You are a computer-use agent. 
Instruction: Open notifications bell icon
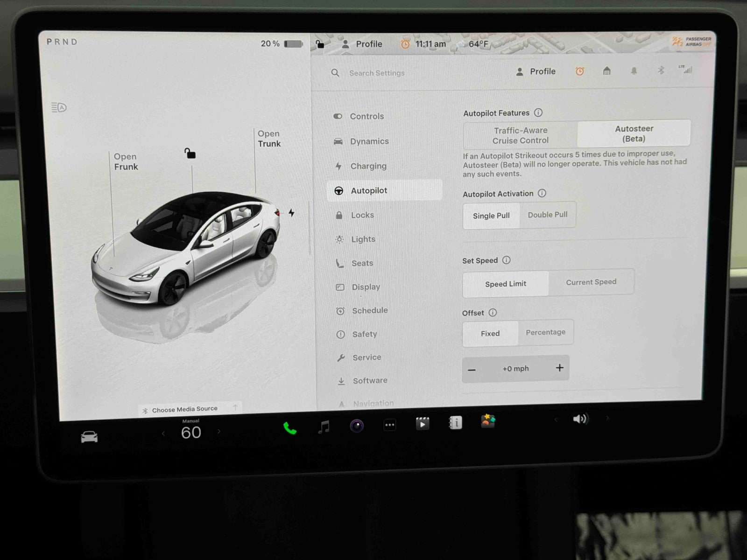click(x=634, y=71)
